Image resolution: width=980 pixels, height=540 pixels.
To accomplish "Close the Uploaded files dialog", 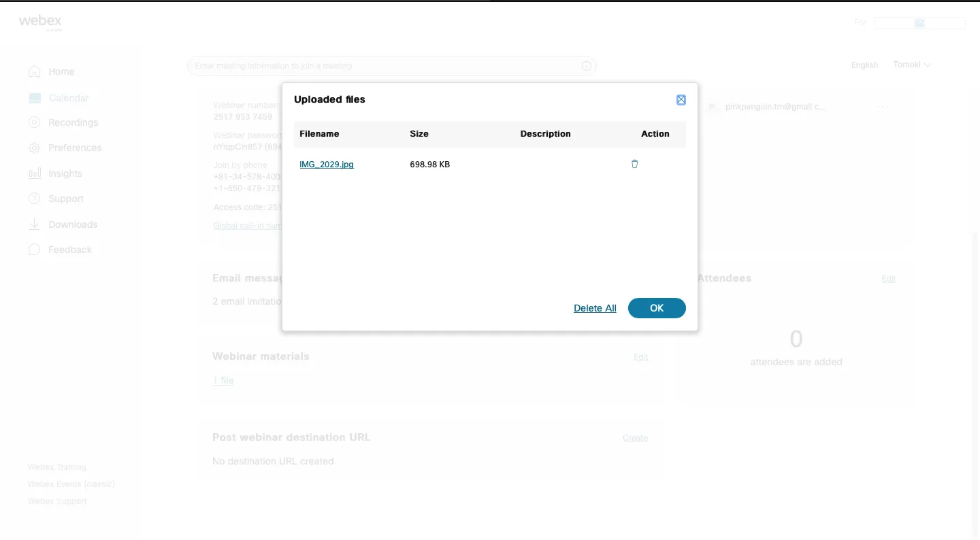I will 681,100.
